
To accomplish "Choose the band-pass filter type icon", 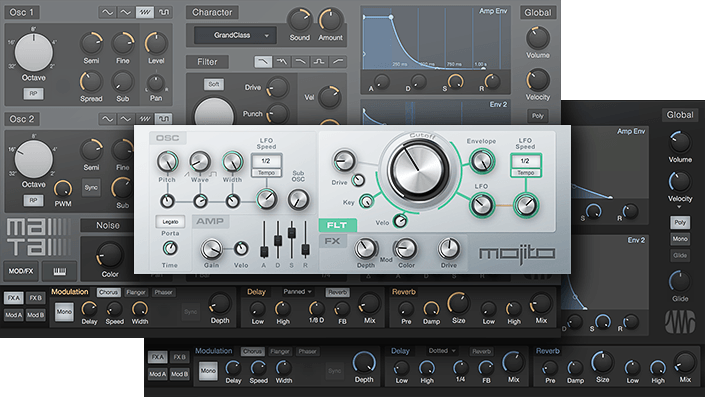I will (x=319, y=62).
